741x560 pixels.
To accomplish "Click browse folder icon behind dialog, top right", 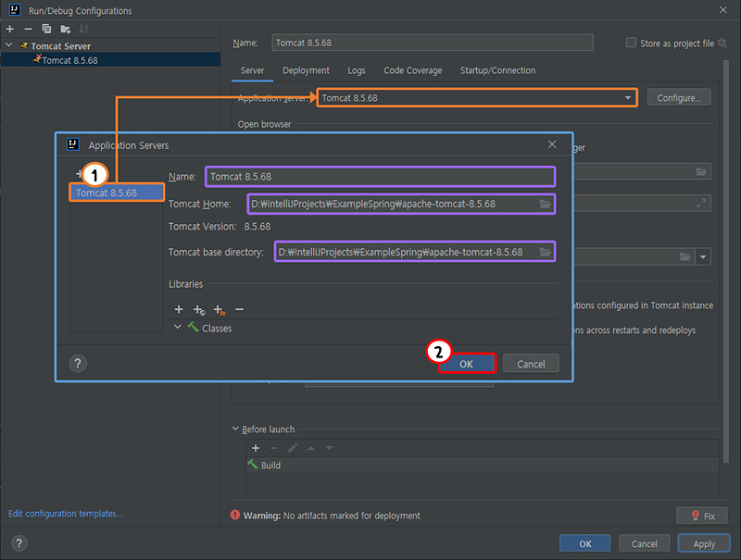I will [701, 171].
